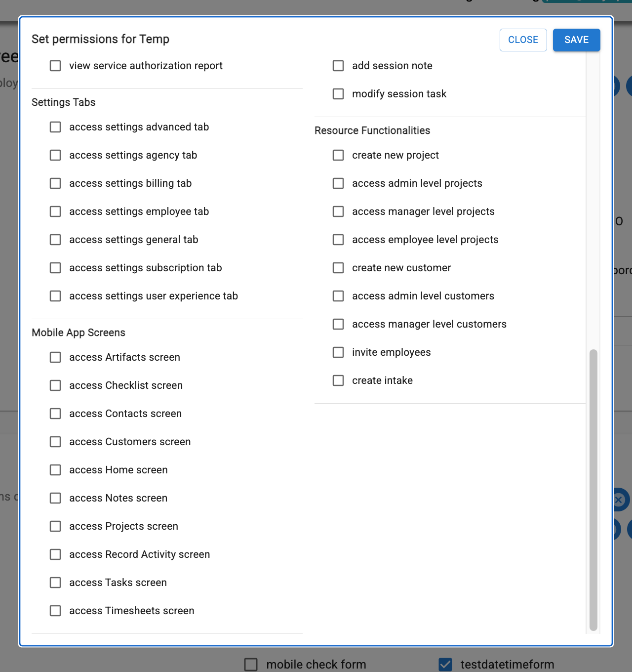Enable view service authorization report
632x672 pixels.
[x=55, y=66]
